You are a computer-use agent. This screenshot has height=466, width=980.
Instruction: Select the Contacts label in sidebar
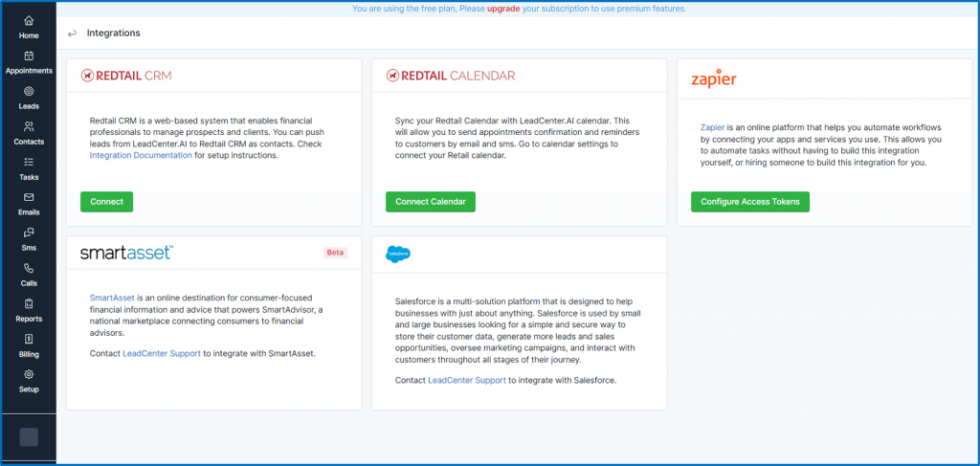tap(29, 142)
